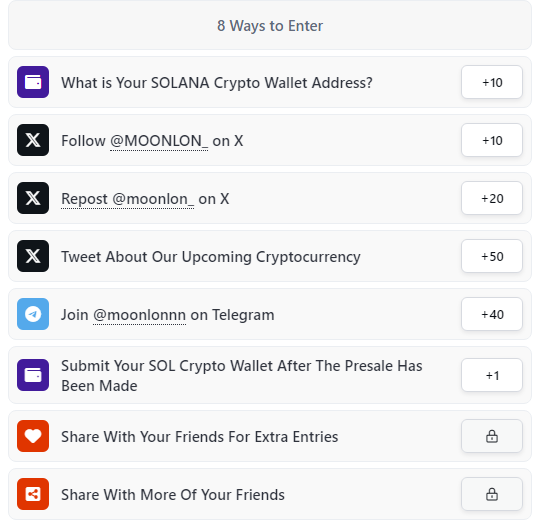Image resolution: width=540 pixels, height=526 pixels.
Task: Click the lock button beside Share With Your Friends
Action: [x=492, y=436]
